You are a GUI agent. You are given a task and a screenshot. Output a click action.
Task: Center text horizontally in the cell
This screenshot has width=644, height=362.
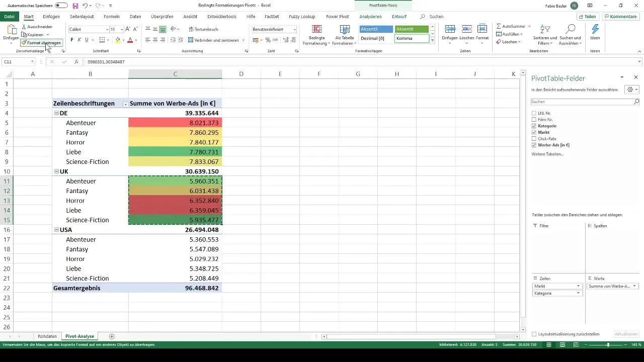(x=155, y=40)
